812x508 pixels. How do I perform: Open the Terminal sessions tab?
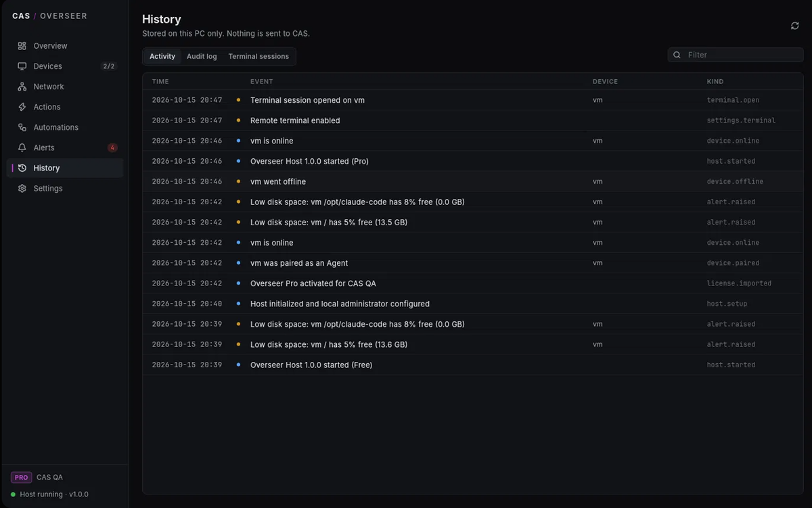click(x=258, y=57)
